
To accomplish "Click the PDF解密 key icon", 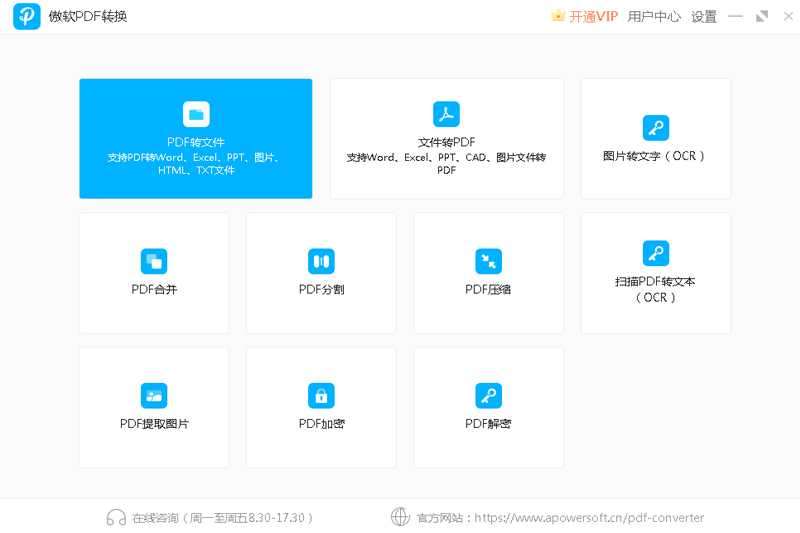I will tap(488, 396).
